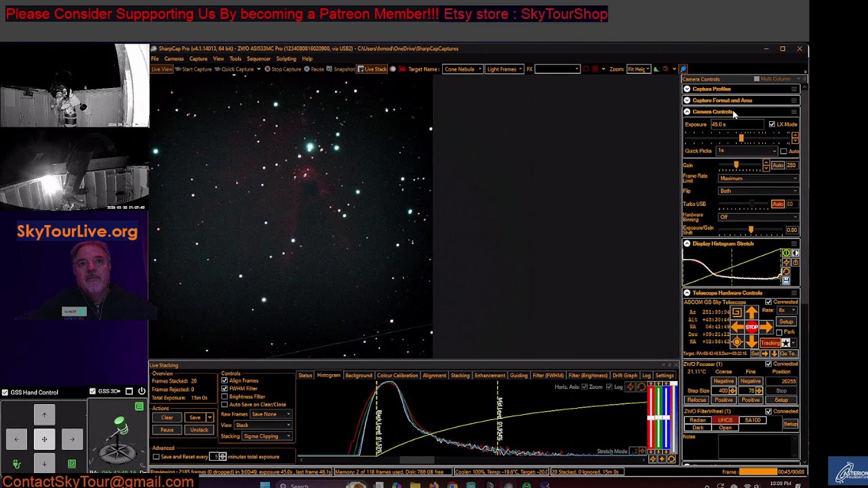Click the red STOP telescope slew button
This screenshot has height=488, width=868.
(751, 327)
